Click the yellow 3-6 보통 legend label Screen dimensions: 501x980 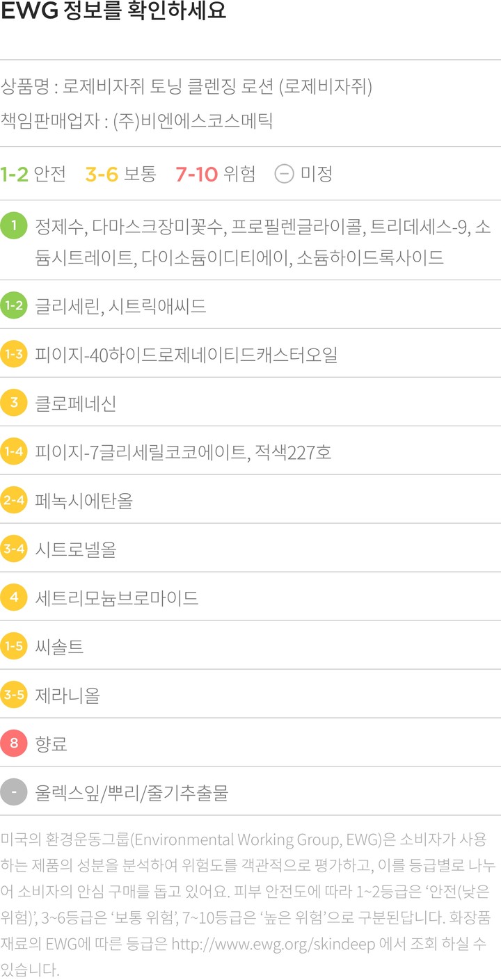[x=121, y=173]
